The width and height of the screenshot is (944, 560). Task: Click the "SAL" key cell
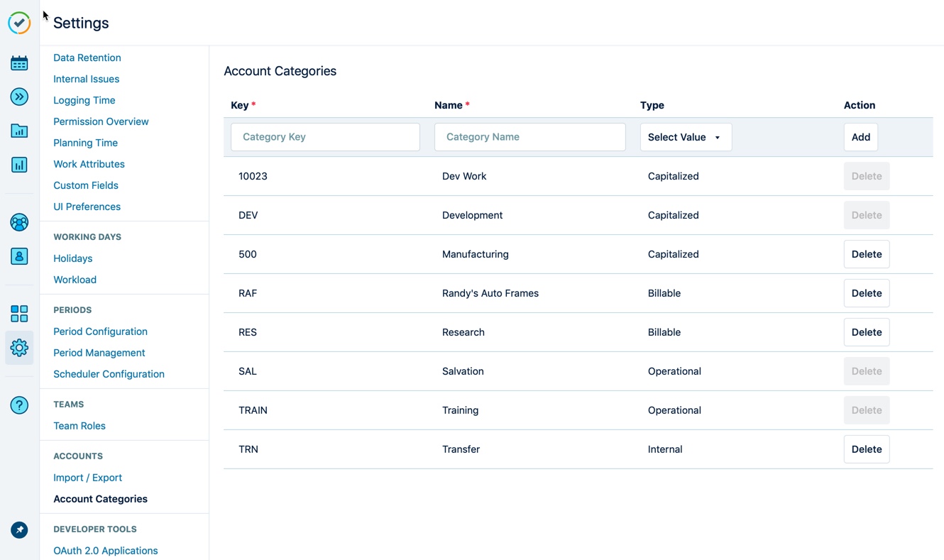point(248,371)
